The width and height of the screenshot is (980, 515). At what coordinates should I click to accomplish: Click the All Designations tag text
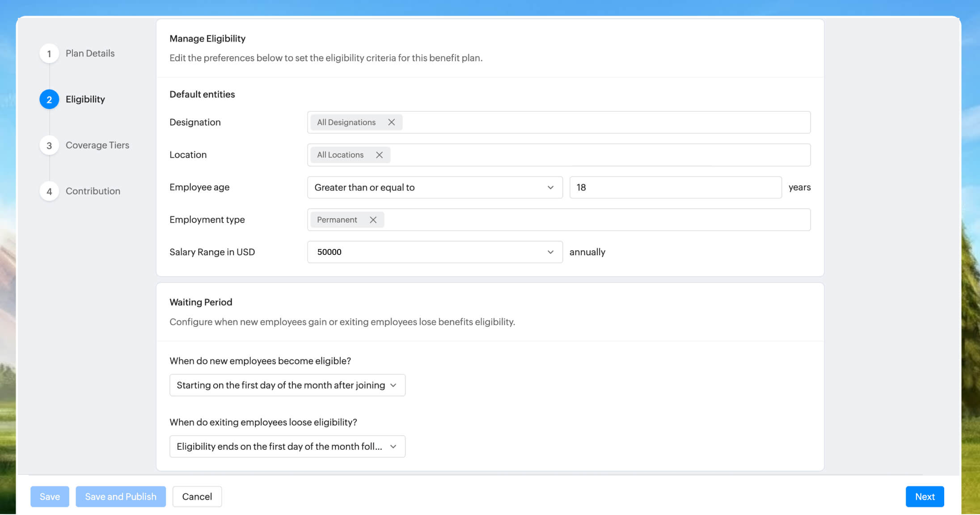346,122
